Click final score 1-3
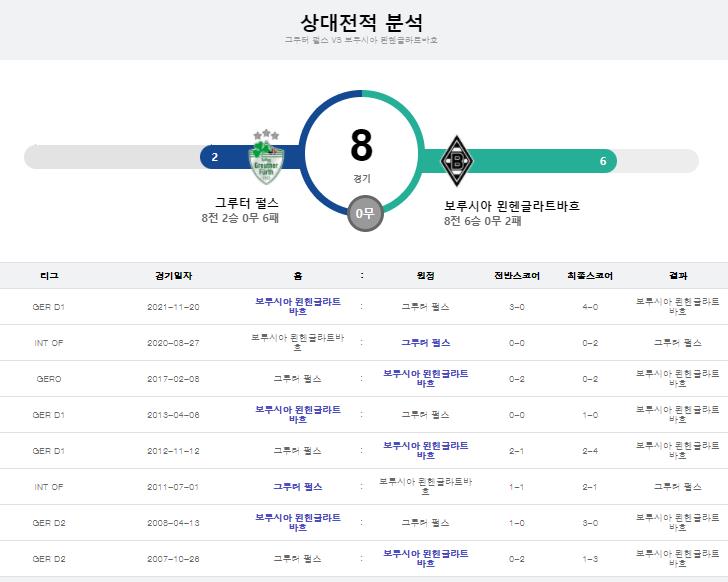The image size is (728, 582). 590,559
